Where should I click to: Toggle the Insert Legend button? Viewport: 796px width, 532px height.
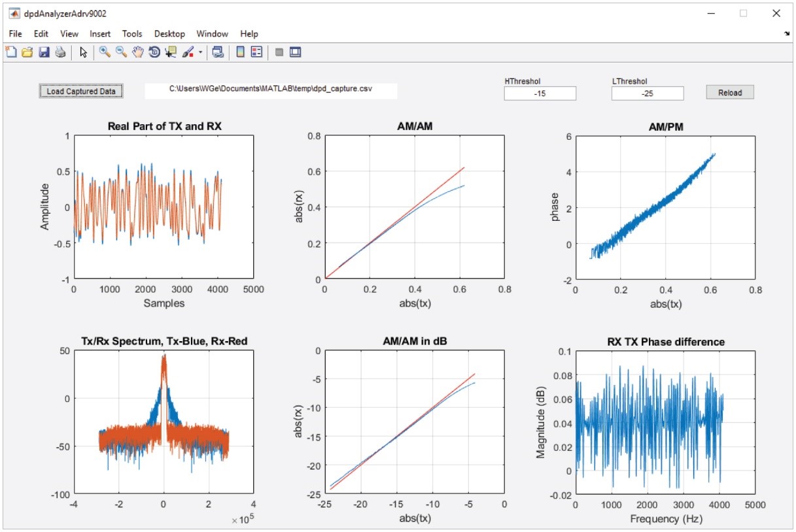click(x=256, y=53)
